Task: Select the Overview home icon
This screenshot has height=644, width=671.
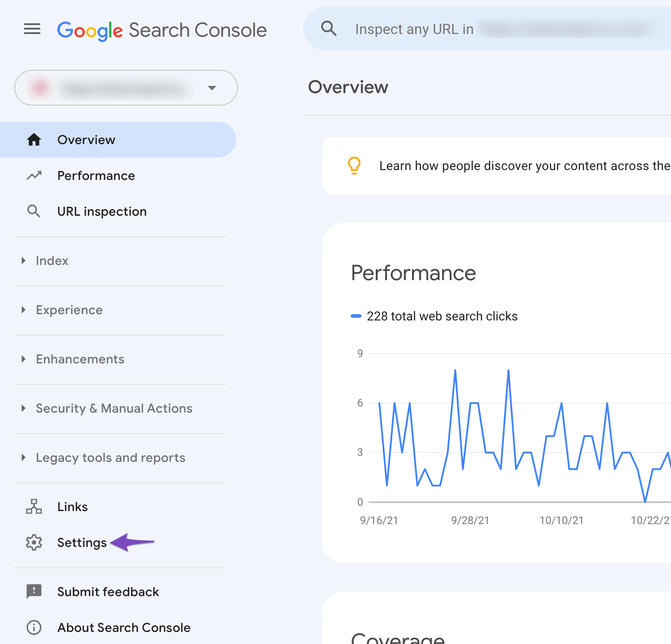Action: [x=34, y=140]
